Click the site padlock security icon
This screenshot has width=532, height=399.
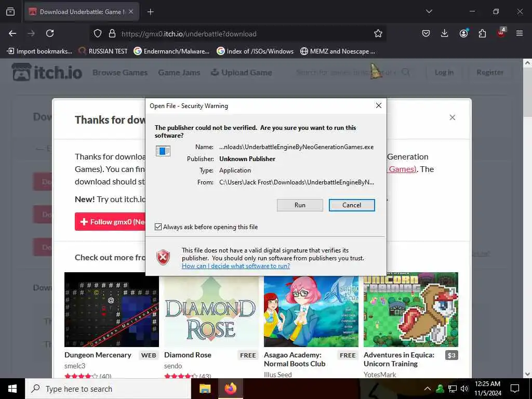[112, 34]
